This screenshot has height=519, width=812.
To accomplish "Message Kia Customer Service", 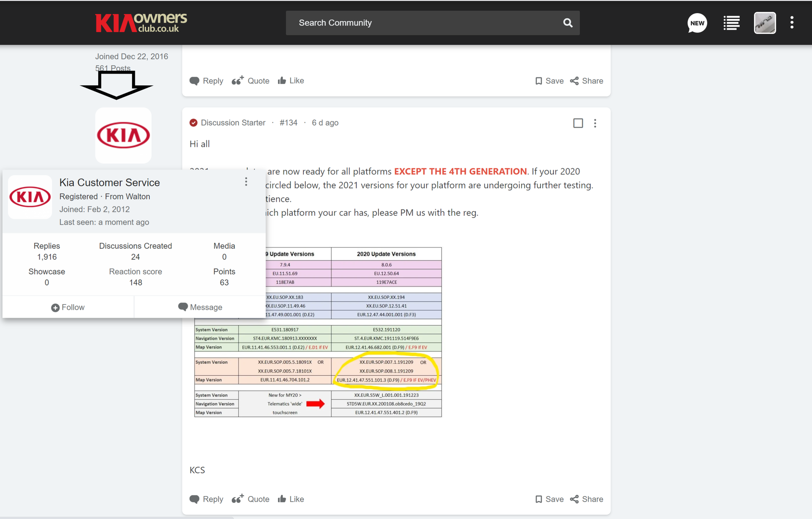I will pos(200,308).
